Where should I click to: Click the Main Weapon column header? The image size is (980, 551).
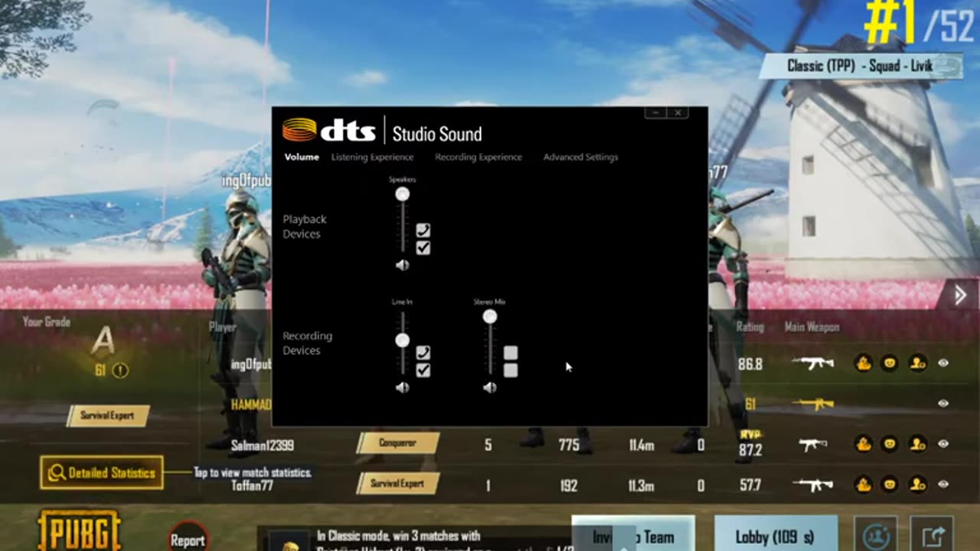click(x=812, y=327)
